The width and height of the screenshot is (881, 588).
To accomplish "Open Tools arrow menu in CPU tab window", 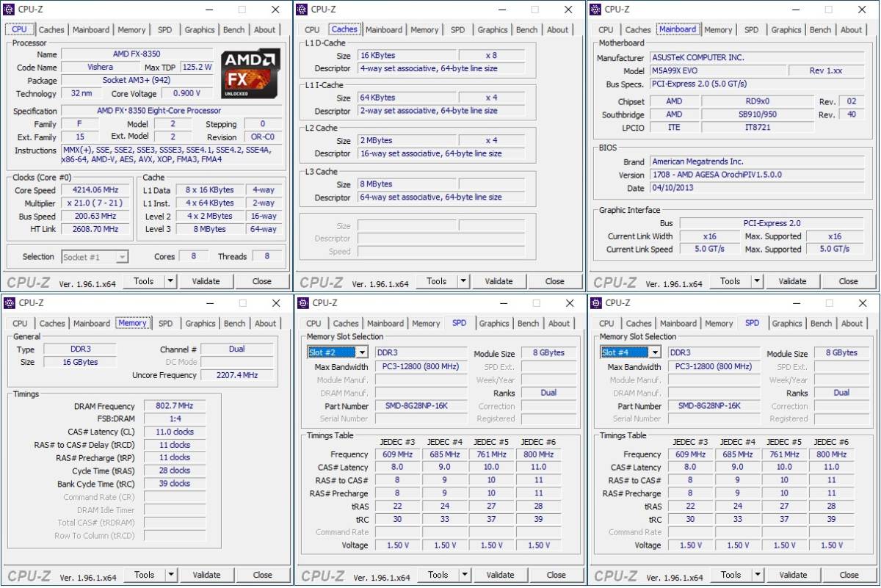I will coord(170,281).
